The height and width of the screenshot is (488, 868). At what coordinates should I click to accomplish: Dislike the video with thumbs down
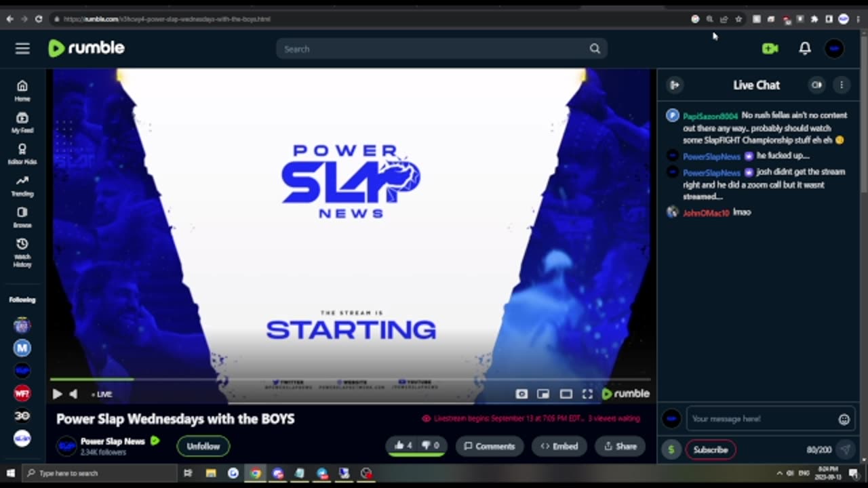click(x=431, y=445)
